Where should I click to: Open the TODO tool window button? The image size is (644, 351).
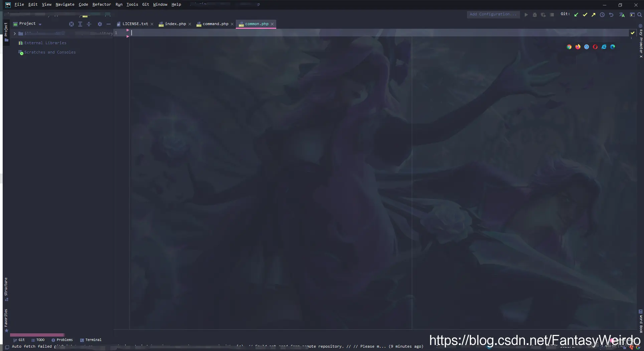38,340
